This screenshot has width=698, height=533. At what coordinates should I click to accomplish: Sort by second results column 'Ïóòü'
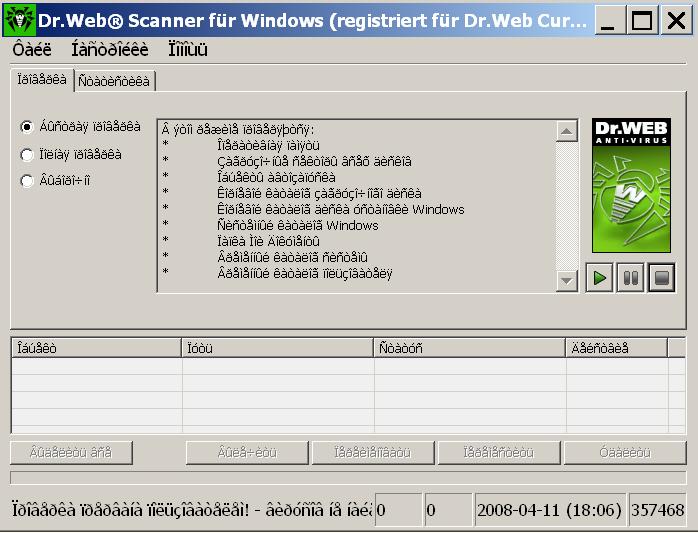(x=278, y=348)
